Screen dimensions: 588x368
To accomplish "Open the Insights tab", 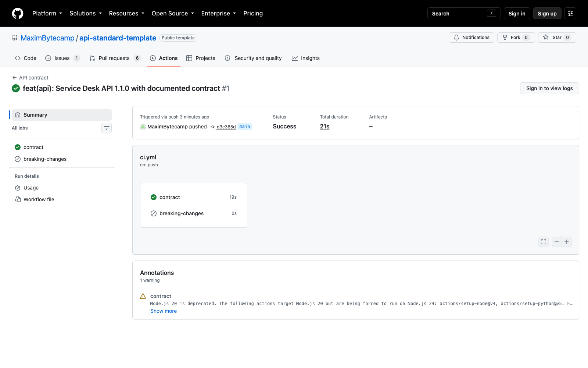I will (306, 58).
